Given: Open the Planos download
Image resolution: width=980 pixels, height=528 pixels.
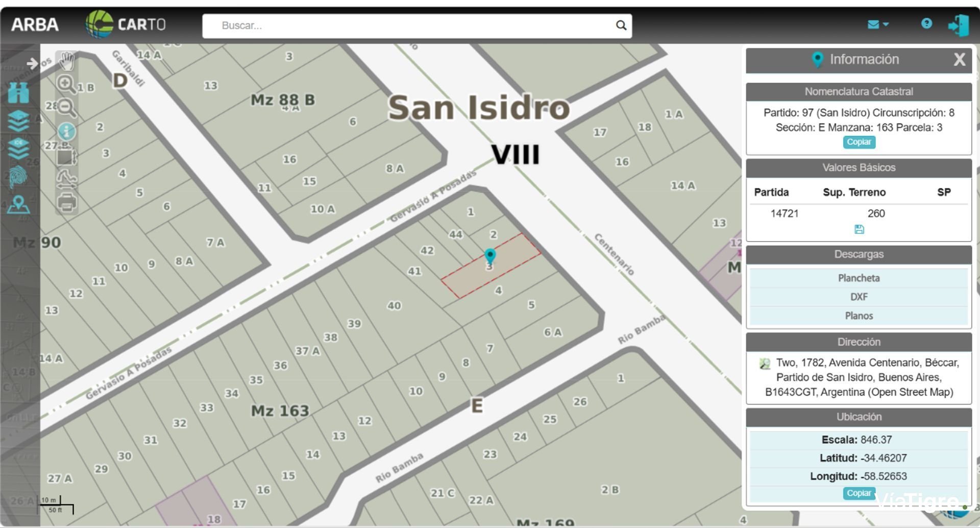Looking at the screenshot, I should (859, 316).
